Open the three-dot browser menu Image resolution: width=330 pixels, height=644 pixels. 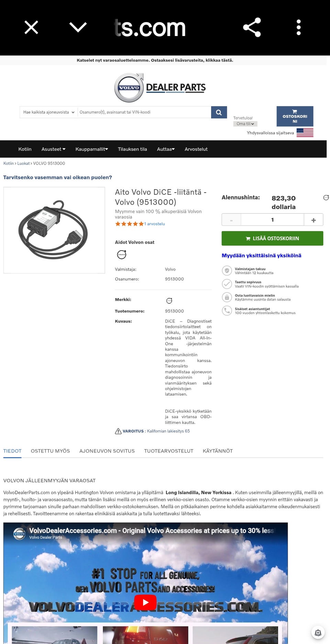[298, 27]
